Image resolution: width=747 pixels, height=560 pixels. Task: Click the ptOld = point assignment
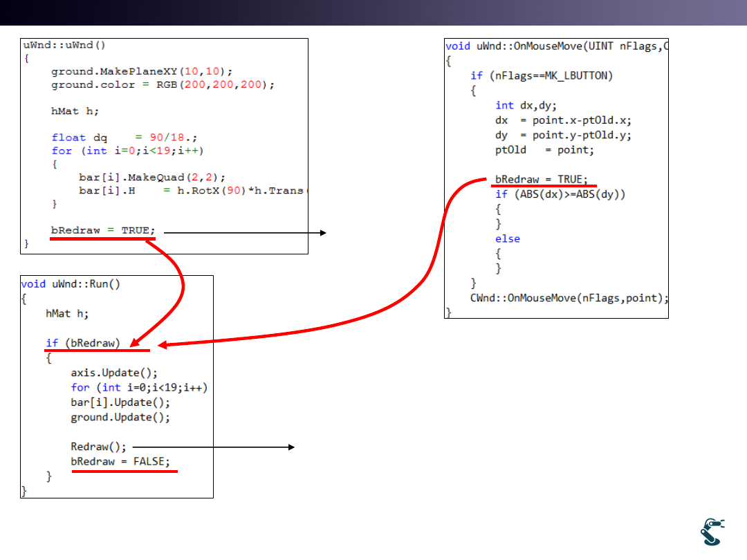click(544, 150)
